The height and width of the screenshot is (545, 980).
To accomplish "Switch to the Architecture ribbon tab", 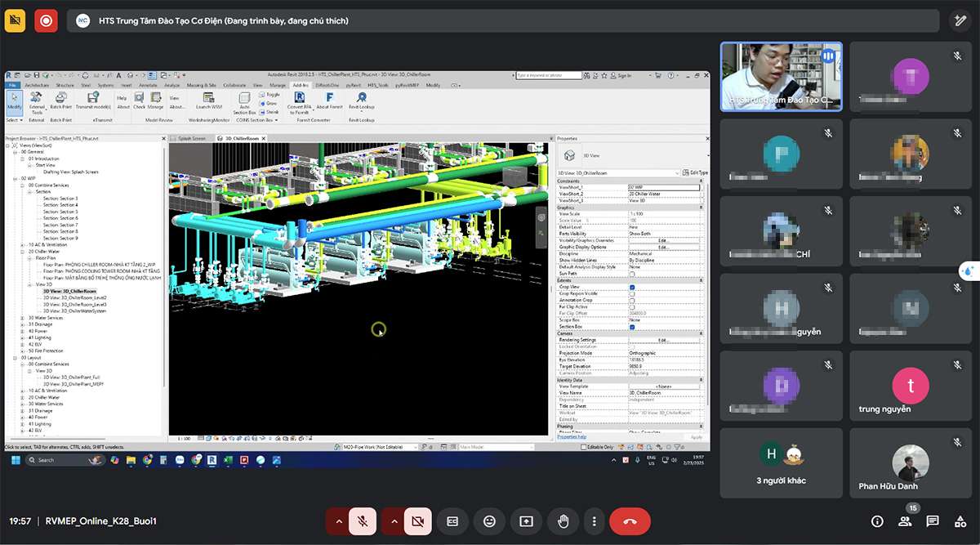I will tap(38, 84).
